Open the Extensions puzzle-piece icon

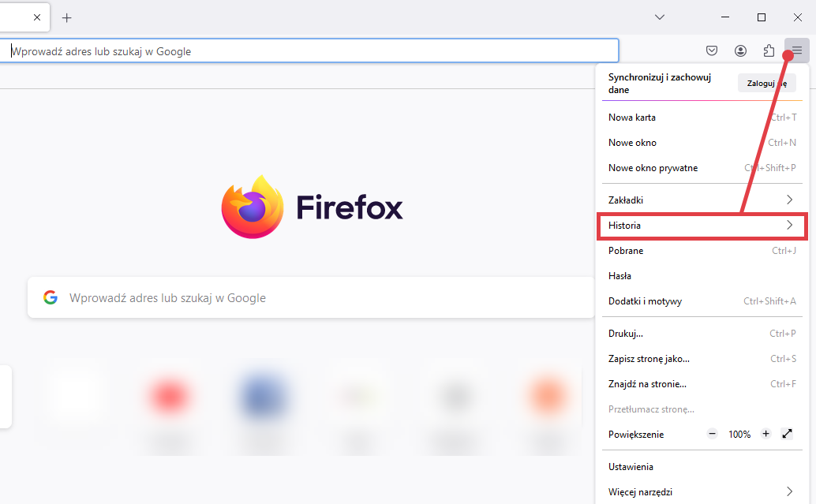coord(769,50)
